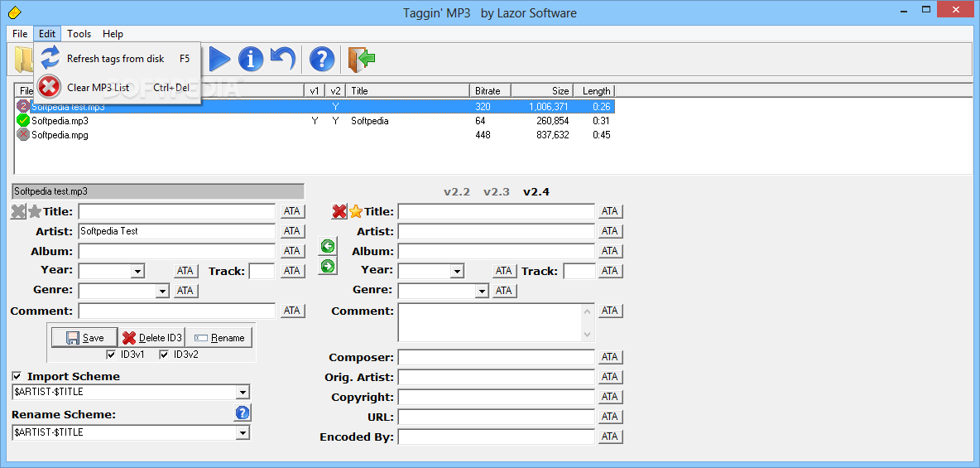
Task: Open the v1 Year dropdown
Action: [x=137, y=271]
